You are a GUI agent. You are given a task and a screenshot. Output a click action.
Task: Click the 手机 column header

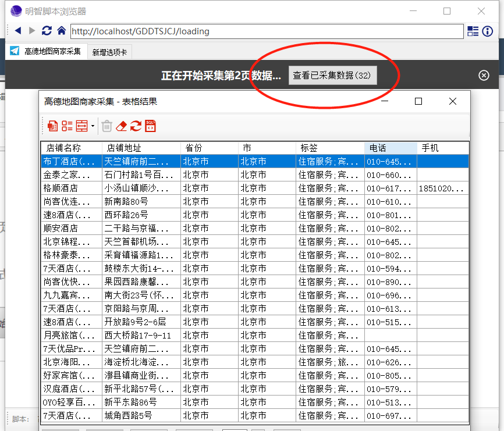443,148
